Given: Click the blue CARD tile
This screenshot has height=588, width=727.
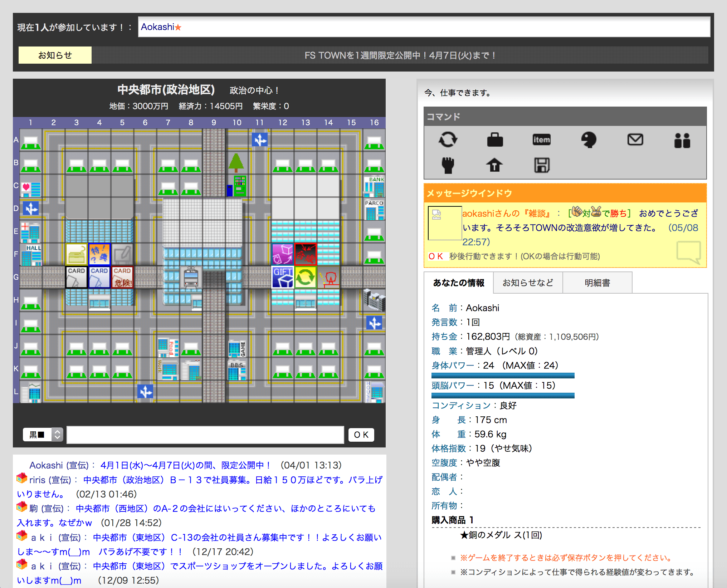Looking at the screenshot, I should click(x=99, y=277).
